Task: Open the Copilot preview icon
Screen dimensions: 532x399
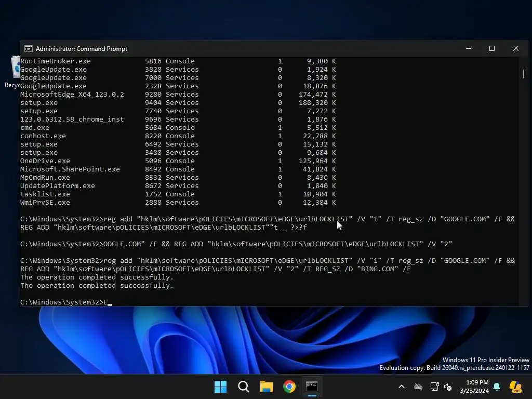Action: click(516, 387)
